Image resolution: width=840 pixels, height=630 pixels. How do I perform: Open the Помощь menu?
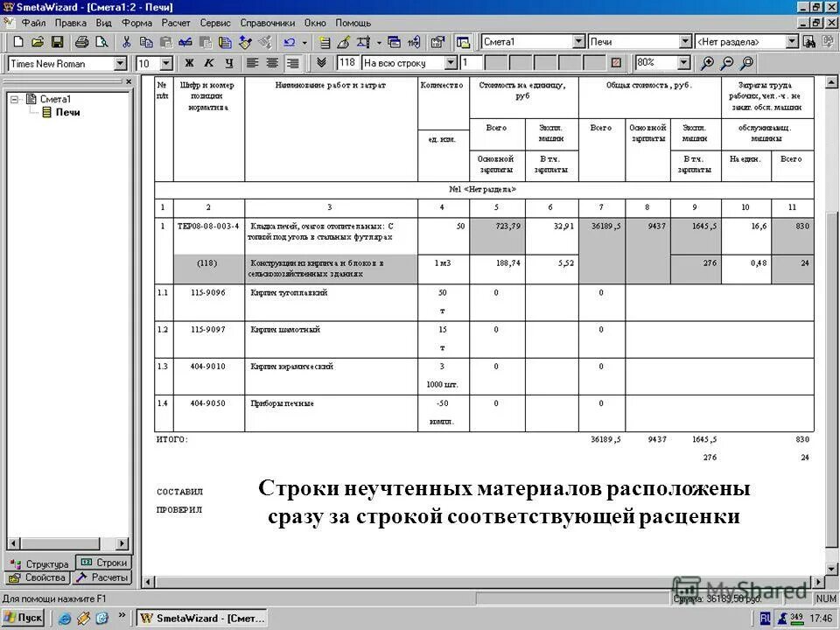[353, 23]
